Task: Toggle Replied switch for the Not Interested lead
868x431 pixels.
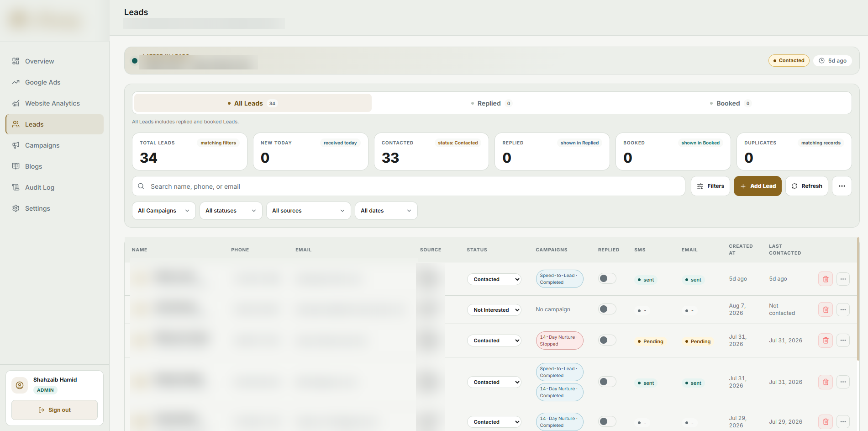Action: coord(607,309)
